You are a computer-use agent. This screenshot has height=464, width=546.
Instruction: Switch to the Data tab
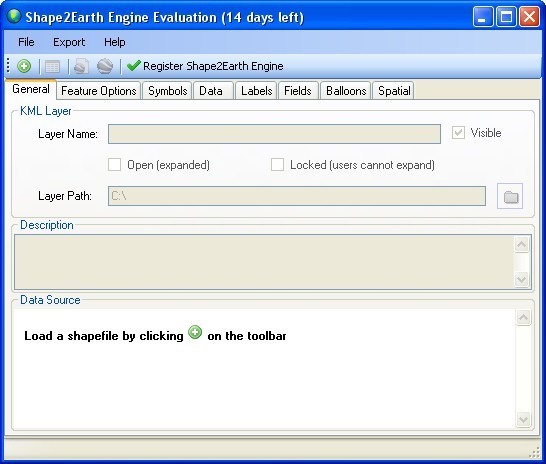pos(213,91)
